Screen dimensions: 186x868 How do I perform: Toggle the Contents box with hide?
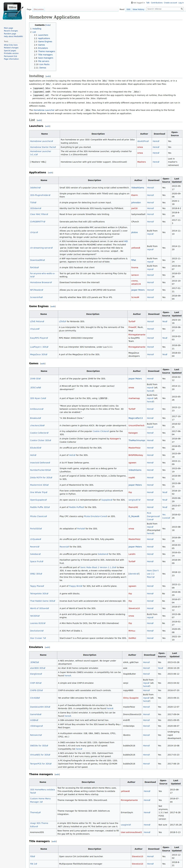point(48,25)
